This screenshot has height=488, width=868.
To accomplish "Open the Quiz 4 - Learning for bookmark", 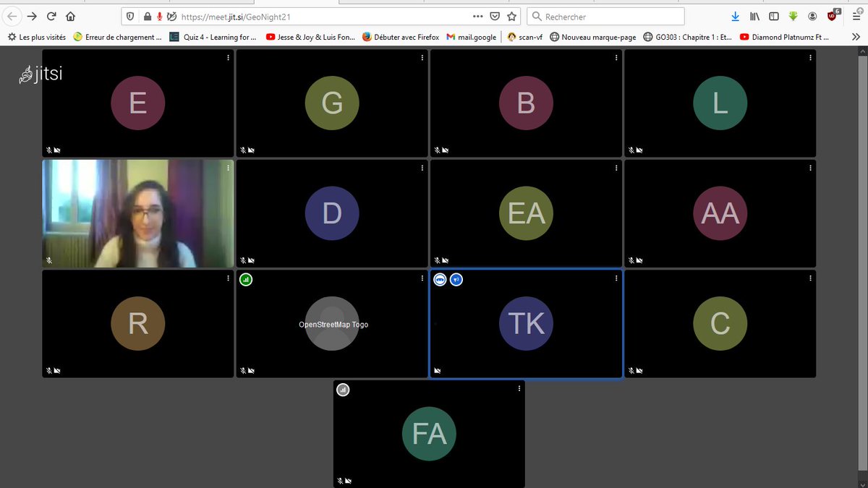I will (x=213, y=37).
